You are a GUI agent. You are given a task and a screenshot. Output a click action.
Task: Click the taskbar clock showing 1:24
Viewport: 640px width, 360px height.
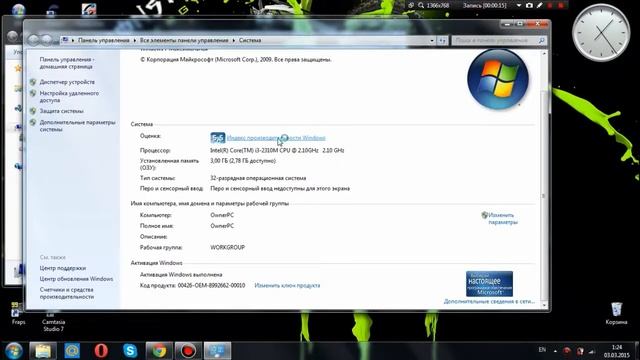616,351
